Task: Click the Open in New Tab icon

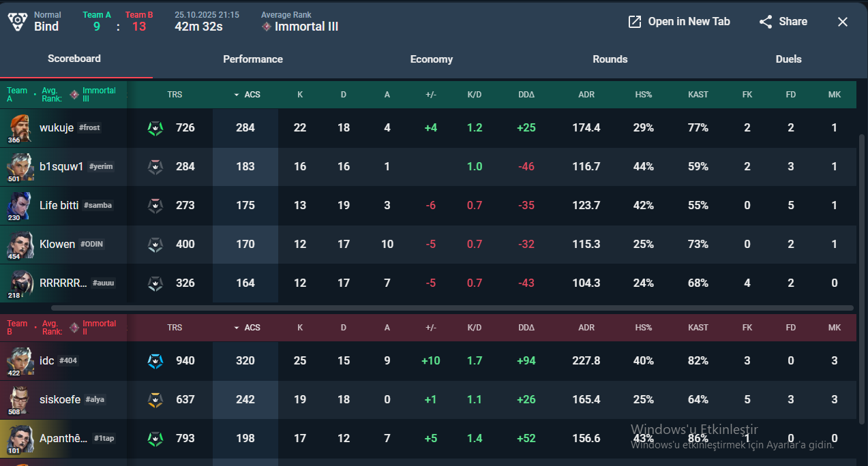Action: point(635,22)
